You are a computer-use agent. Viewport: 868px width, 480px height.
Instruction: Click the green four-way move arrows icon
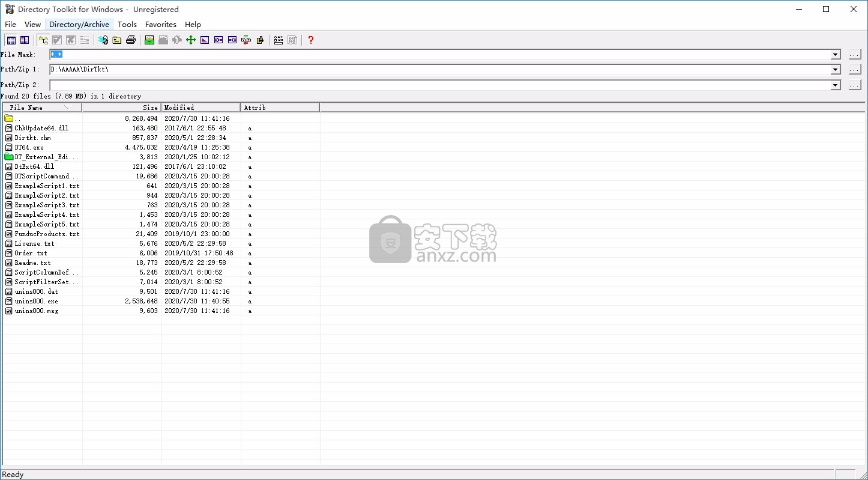[191, 40]
